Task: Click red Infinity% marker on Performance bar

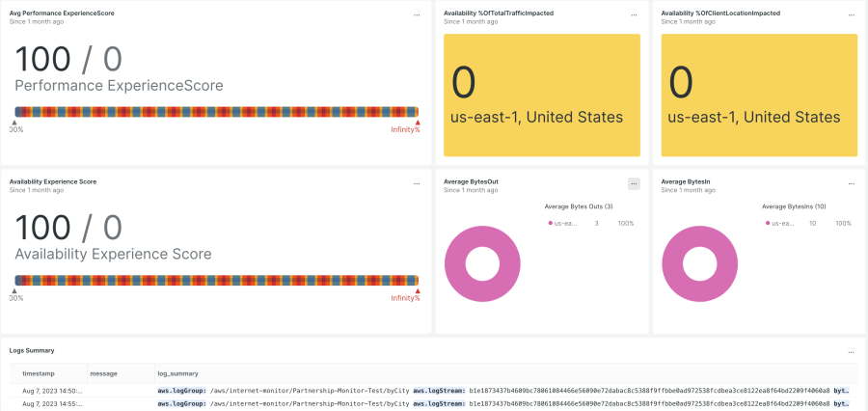Action: 418,123
